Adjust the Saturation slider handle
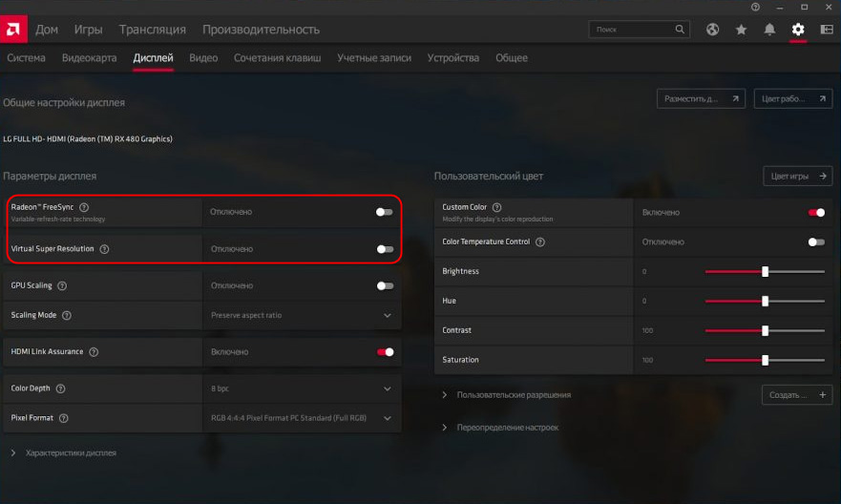 765,360
